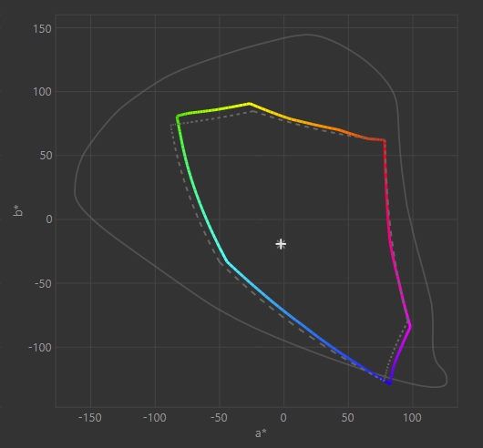Screen dimensions: 483x448
Task: Select the -100 tick label on b* axis
Action: click(x=40, y=348)
